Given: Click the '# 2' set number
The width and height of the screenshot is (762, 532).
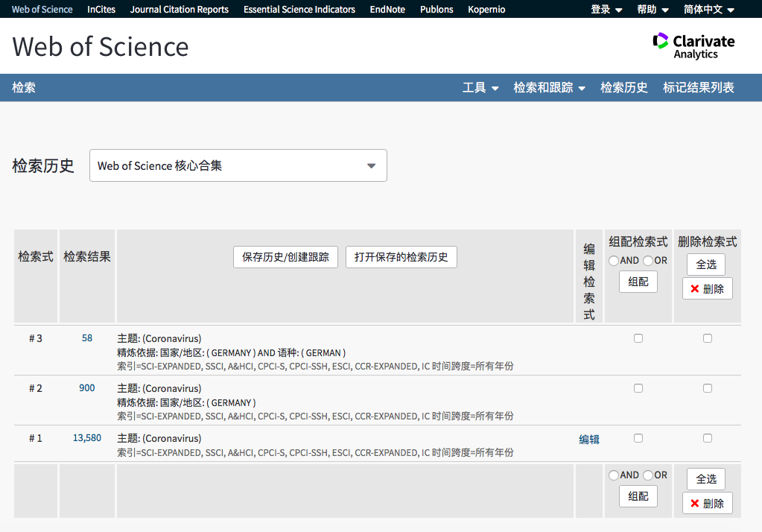Looking at the screenshot, I should (36, 388).
